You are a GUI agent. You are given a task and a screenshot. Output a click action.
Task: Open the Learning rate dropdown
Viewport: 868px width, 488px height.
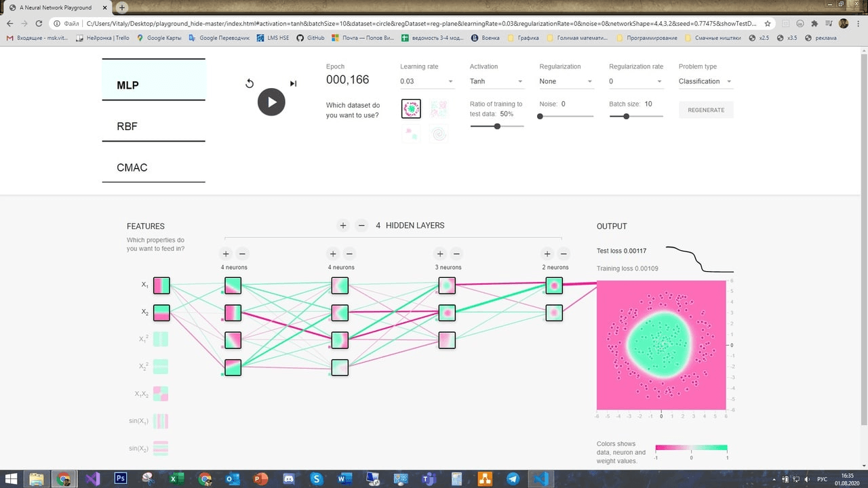click(427, 81)
